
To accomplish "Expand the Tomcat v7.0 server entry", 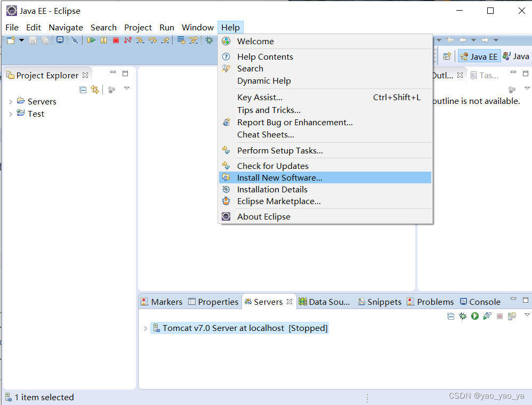I will click(145, 328).
